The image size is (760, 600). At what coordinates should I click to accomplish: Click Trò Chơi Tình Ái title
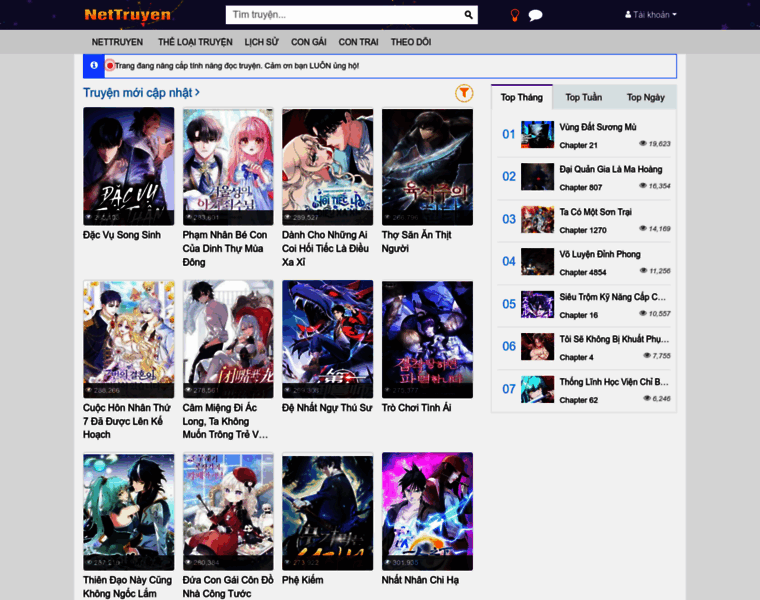416,408
